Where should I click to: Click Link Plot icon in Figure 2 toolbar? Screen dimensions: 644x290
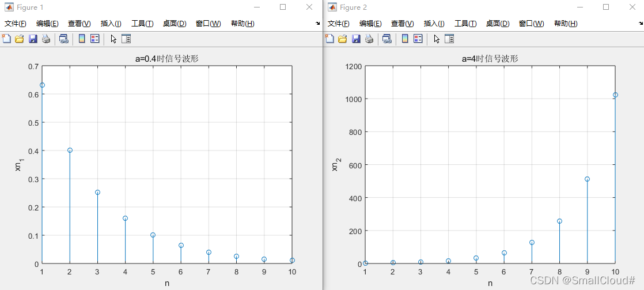tap(387, 39)
